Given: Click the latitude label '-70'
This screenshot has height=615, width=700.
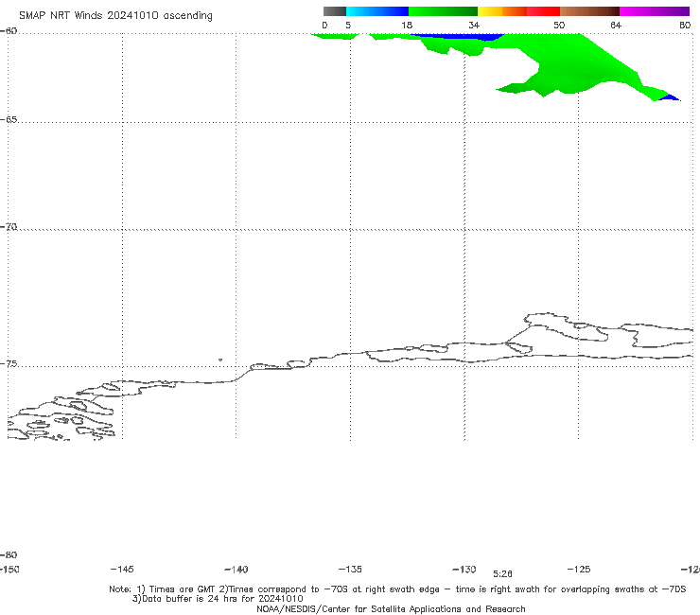Looking at the screenshot, I should click(x=9, y=227).
